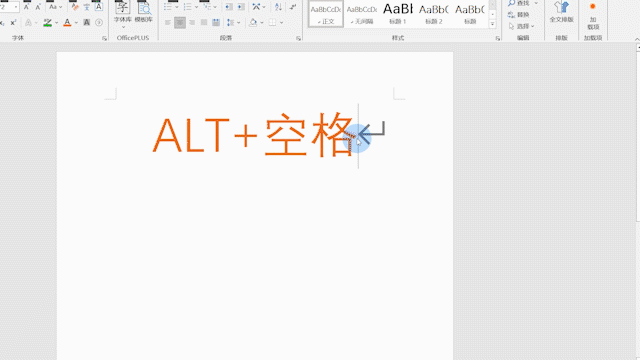
Task: Open borders dropdown arrow
Action: click(x=281, y=22)
